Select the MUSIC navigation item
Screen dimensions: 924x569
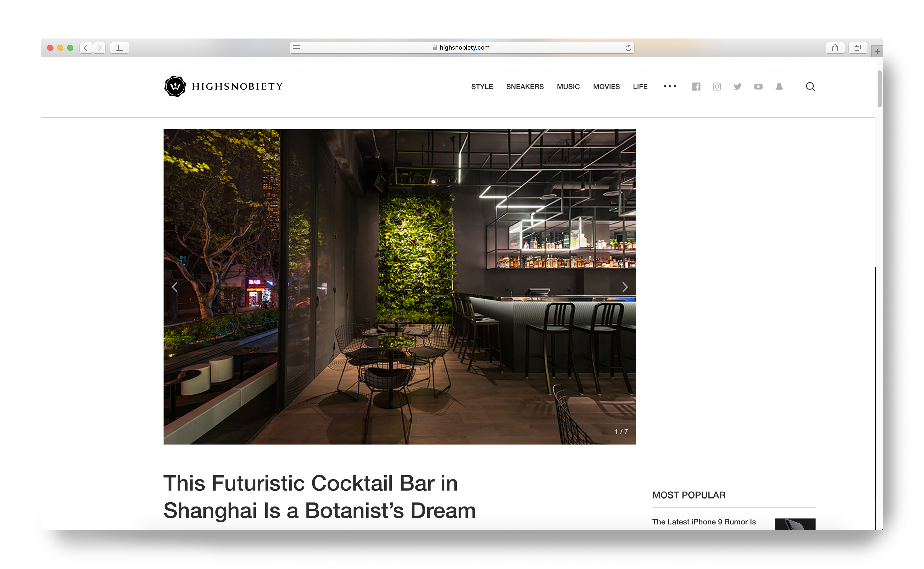click(568, 87)
